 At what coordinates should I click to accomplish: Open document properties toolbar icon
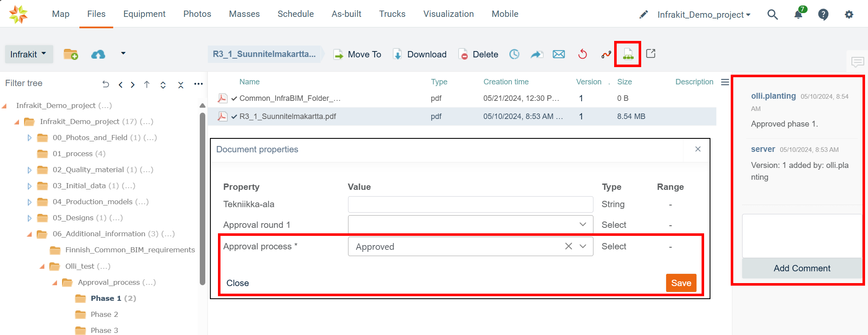click(x=628, y=54)
